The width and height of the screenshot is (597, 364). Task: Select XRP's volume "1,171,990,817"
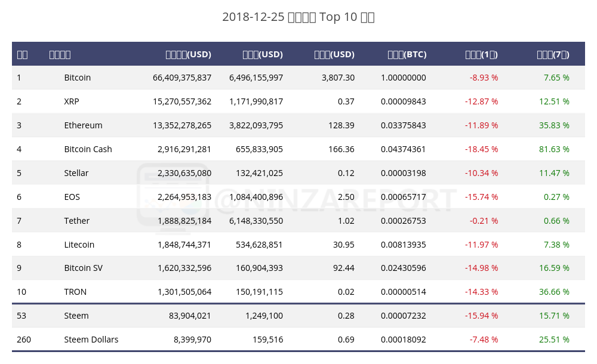click(x=256, y=101)
